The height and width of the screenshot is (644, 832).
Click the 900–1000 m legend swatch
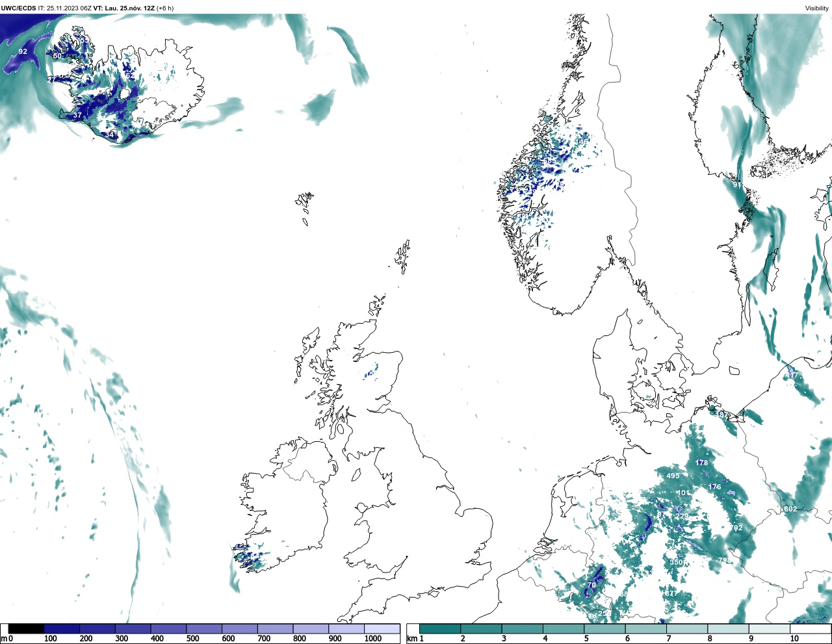[x=346, y=629]
